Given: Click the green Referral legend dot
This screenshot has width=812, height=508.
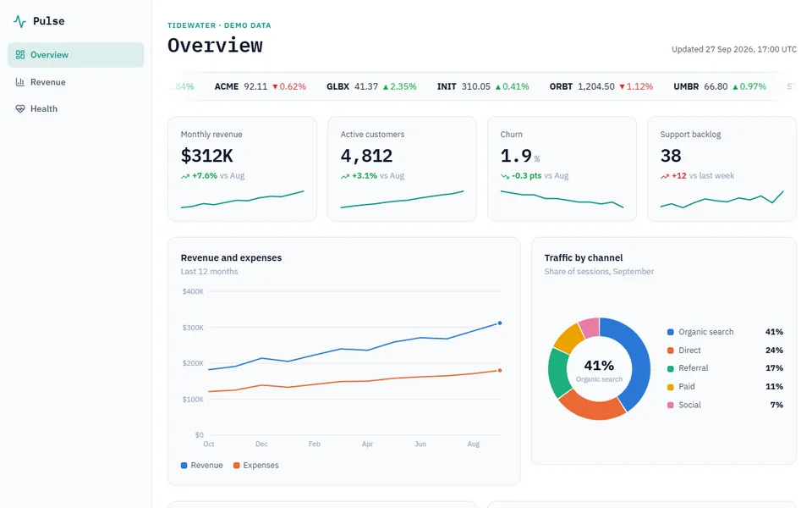Looking at the screenshot, I should tap(671, 368).
